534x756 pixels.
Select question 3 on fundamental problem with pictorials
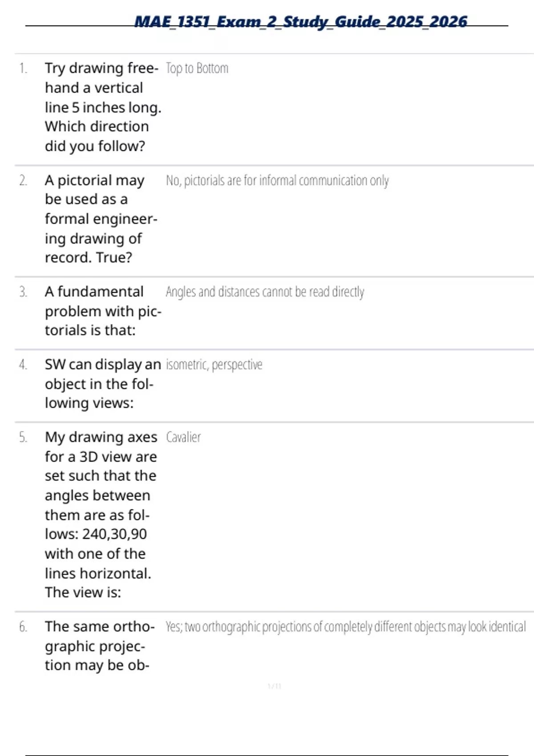(102, 311)
